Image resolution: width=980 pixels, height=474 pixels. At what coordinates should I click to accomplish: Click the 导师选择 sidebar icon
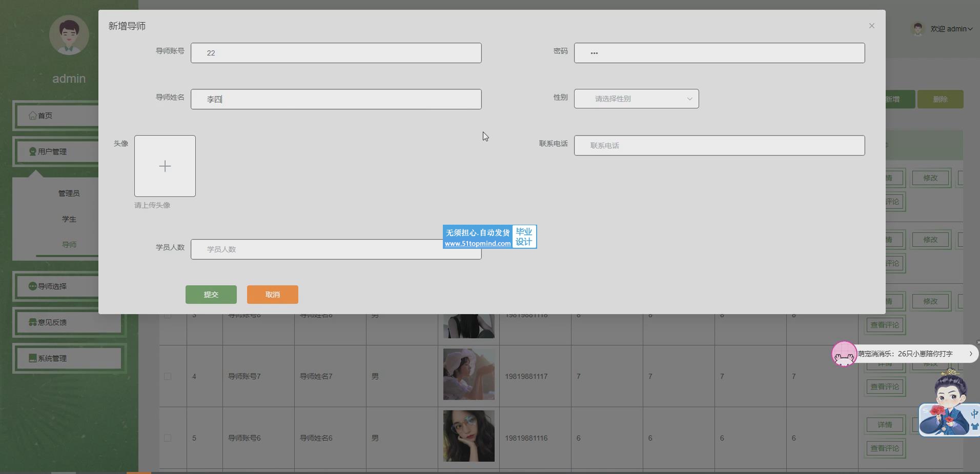click(x=33, y=286)
